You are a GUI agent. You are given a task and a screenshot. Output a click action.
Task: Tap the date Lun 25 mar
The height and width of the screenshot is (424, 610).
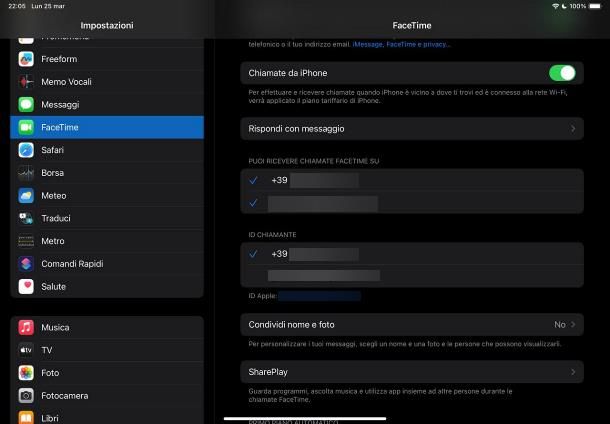pos(48,6)
